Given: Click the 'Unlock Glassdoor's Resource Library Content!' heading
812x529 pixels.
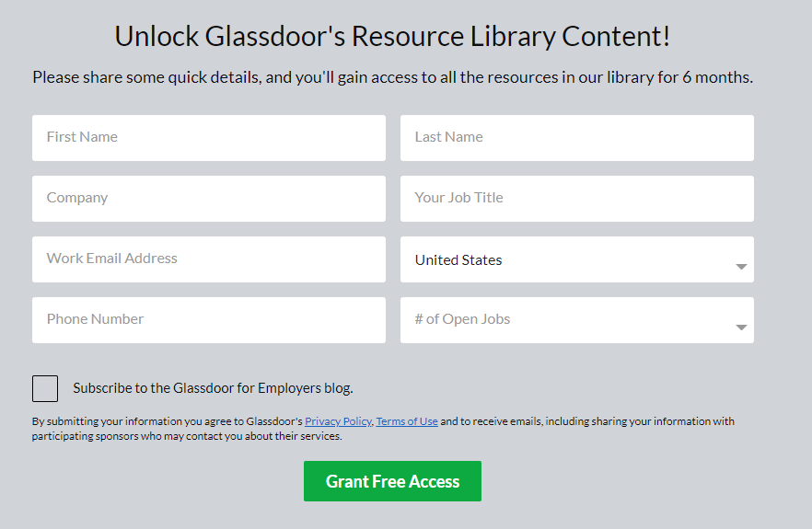Looking at the screenshot, I should [392, 37].
